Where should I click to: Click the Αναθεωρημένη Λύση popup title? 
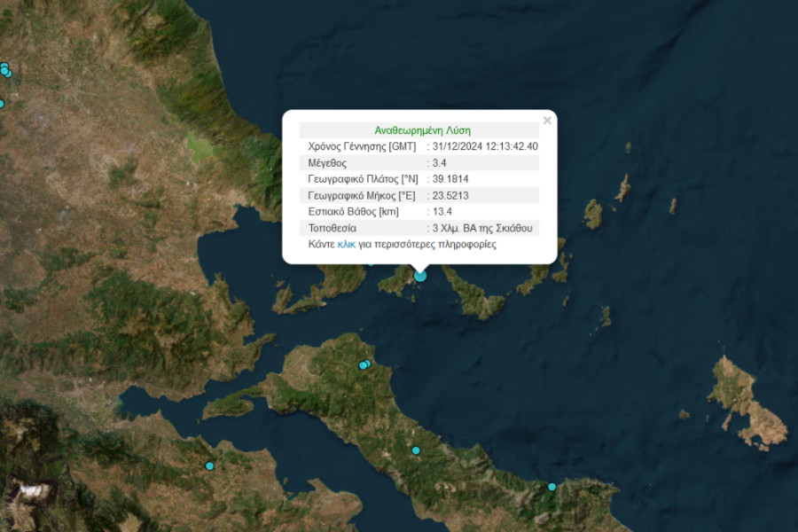(x=420, y=129)
